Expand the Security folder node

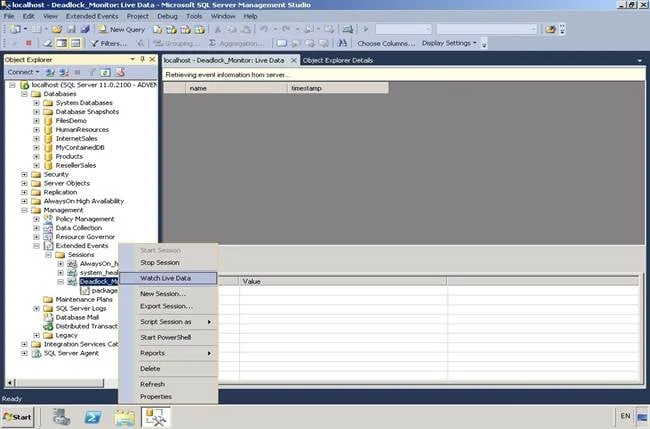(x=24, y=175)
